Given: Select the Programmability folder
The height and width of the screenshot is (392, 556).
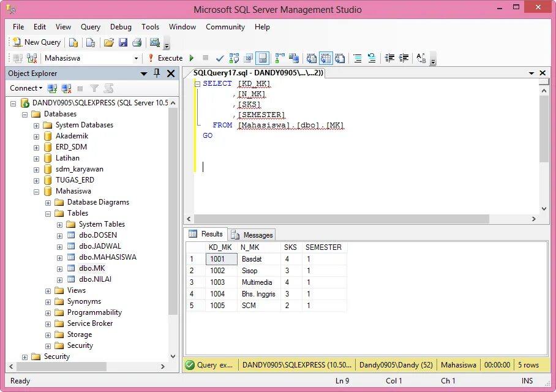Looking at the screenshot, I should 94,312.
